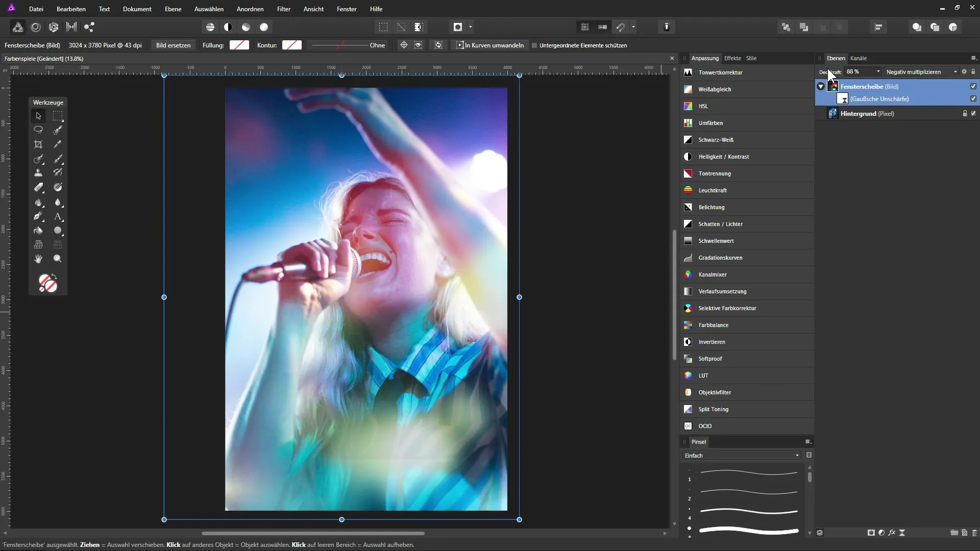Click the Kontur stroke color swatch
Image resolution: width=980 pixels, height=551 pixels.
click(x=292, y=45)
